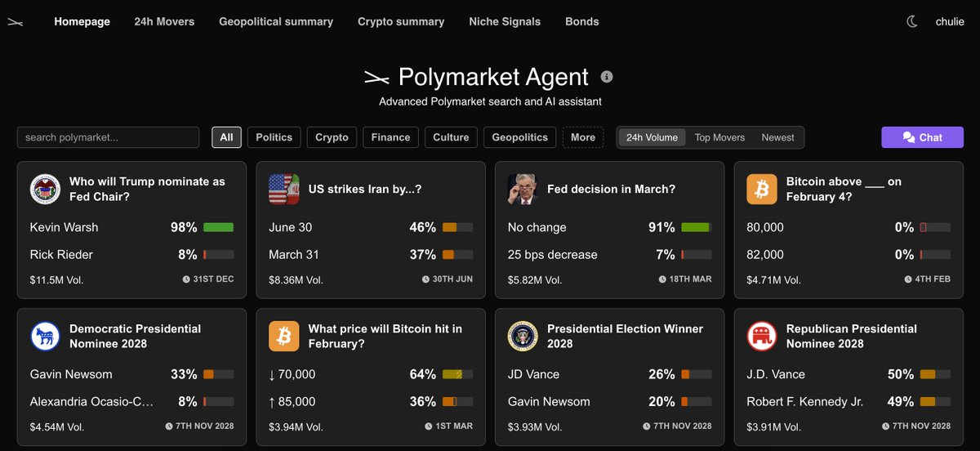The height and width of the screenshot is (451, 980).
Task: Open the 24h Movers tab
Action: 164,22
